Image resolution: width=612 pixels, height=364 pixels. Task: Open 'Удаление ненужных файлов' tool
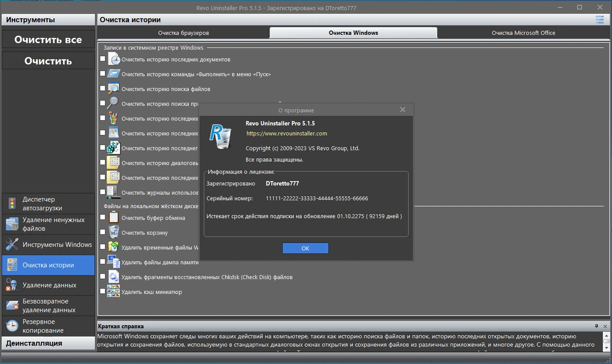tap(48, 224)
